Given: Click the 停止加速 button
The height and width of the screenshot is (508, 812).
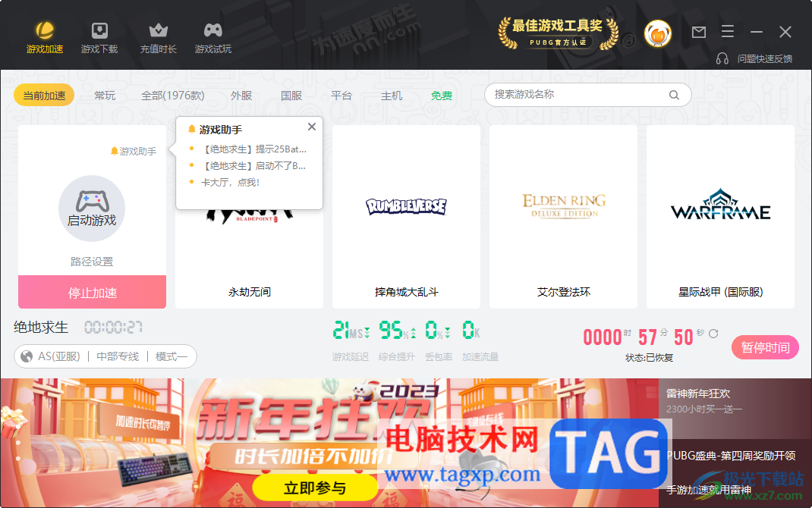Looking at the screenshot, I should (x=92, y=292).
